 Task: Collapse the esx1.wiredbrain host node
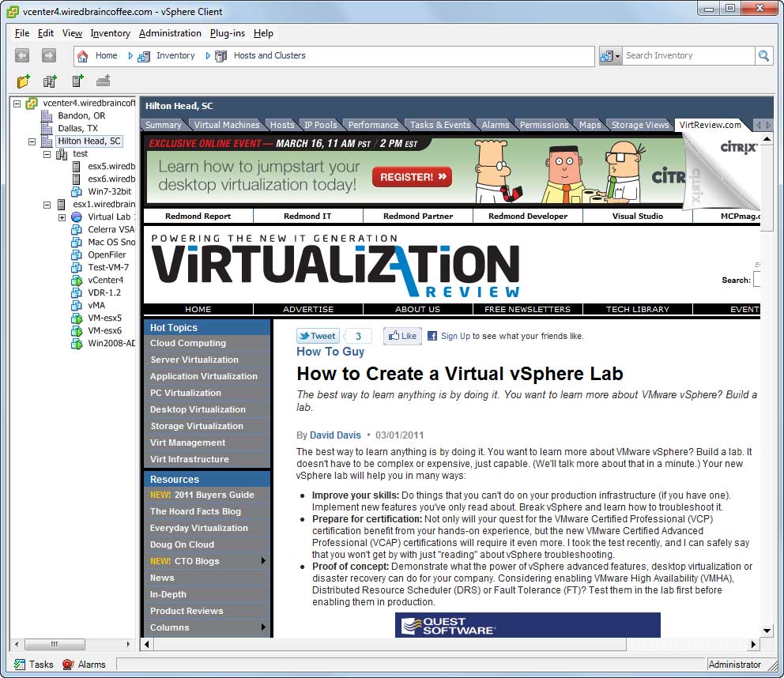pos(47,205)
